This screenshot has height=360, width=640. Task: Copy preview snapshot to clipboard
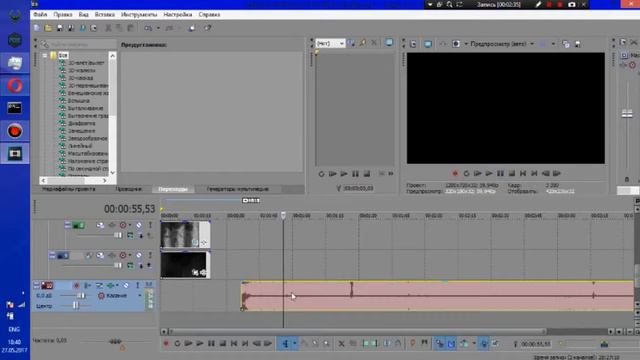pyautogui.click(x=566, y=44)
